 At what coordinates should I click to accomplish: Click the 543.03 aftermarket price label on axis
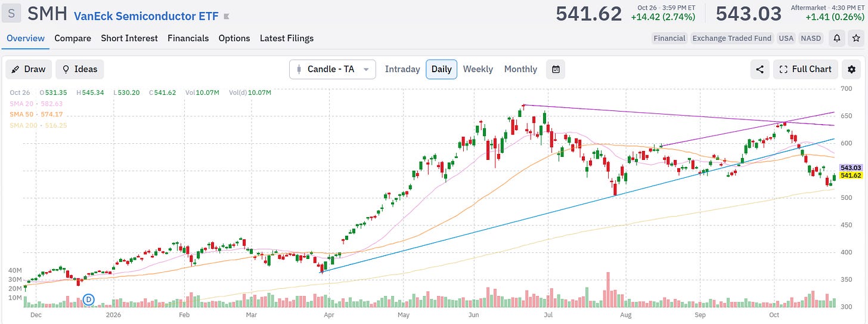pos(850,168)
